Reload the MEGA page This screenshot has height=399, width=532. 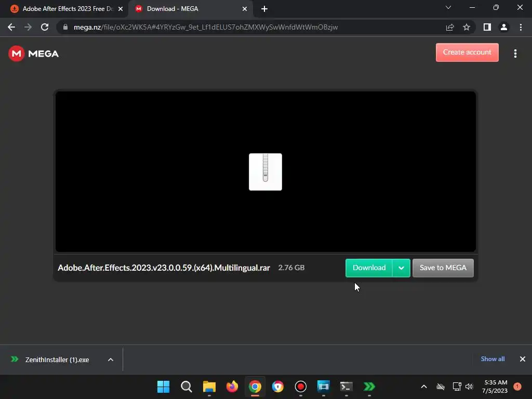pos(45,27)
